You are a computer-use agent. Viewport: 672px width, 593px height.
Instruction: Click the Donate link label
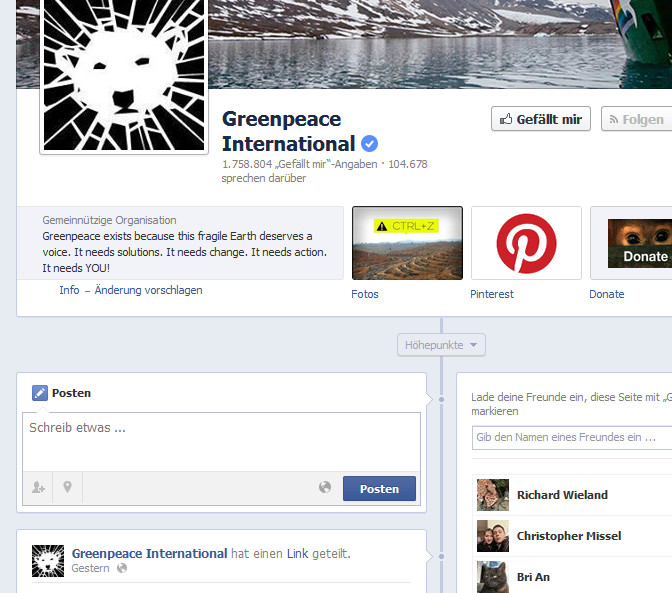pos(606,294)
